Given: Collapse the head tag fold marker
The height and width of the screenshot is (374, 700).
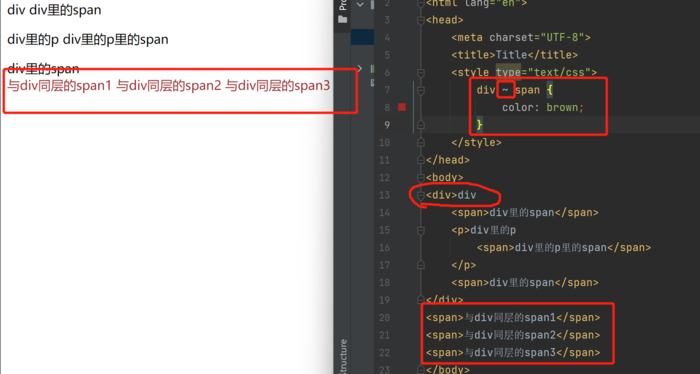Looking at the screenshot, I should pyautogui.click(x=421, y=20).
